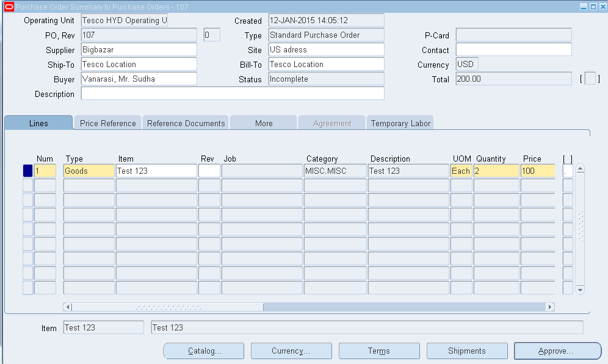The image size is (608, 364).
Task: Maximize the Purchase Orders window
Action: [x=593, y=7]
